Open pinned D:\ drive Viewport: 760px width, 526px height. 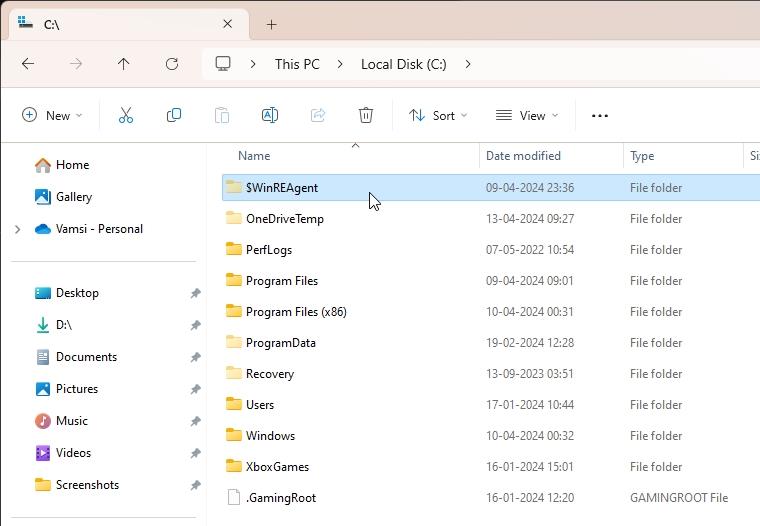coord(54,325)
